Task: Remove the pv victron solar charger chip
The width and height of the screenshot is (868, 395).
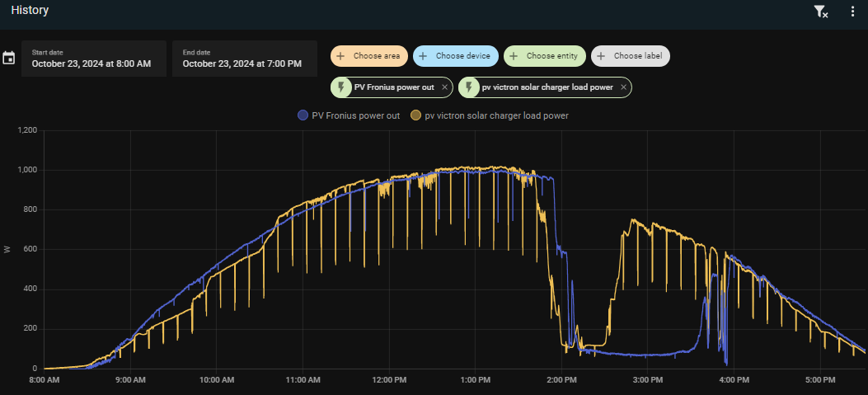Action: (623, 87)
